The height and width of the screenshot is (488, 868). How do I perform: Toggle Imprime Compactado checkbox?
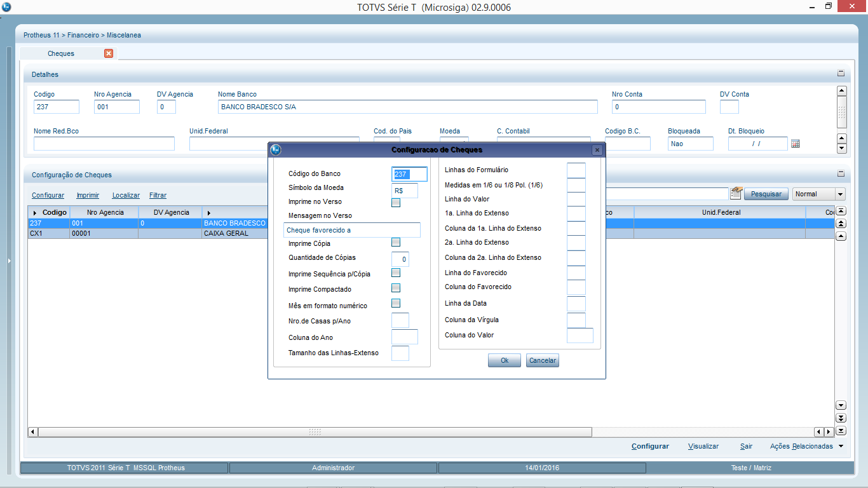click(x=396, y=288)
